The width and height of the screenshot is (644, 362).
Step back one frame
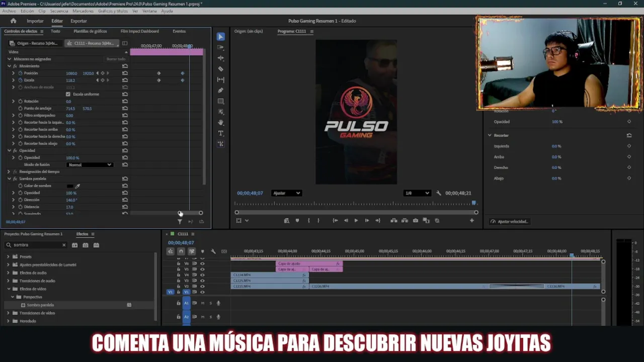tap(346, 220)
